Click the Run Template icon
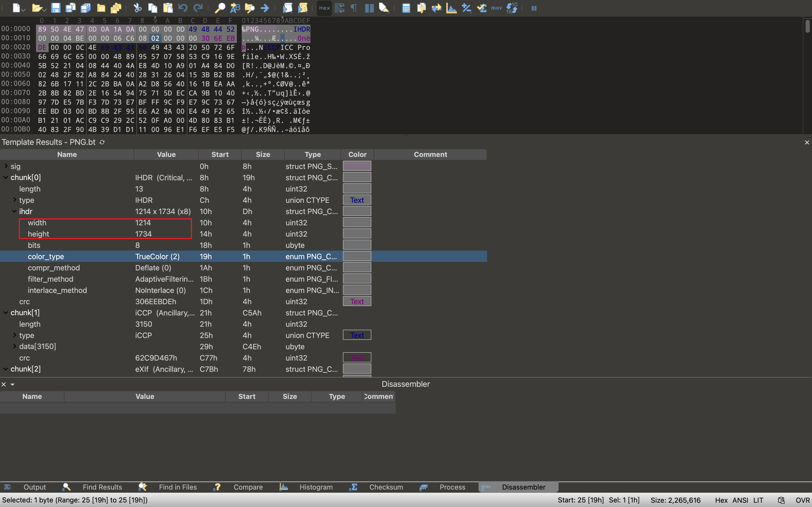Screen dimensions: 812x507 pyautogui.click(x=303, y=8)
